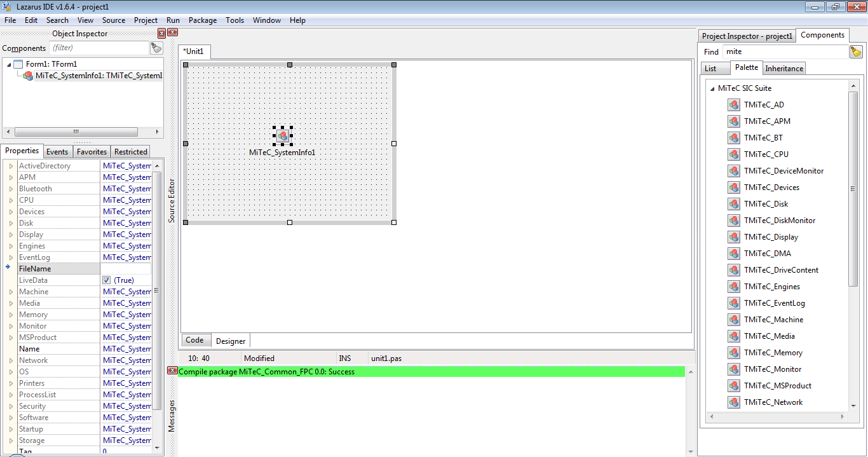Screen dimensions: 868x457
Task: Switch to the Favorites tab
Action: [x=92, y=152]
